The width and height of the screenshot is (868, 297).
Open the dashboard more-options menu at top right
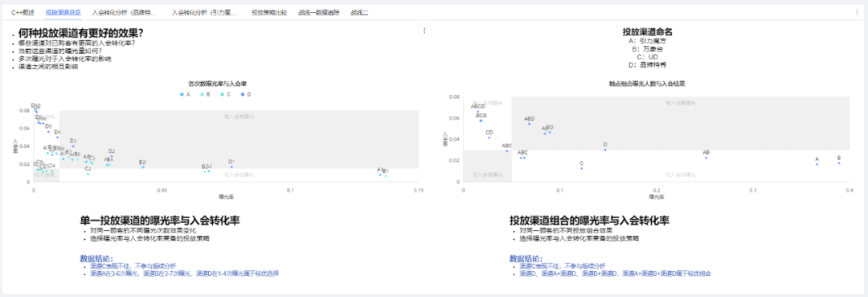(x=858, y=11)
